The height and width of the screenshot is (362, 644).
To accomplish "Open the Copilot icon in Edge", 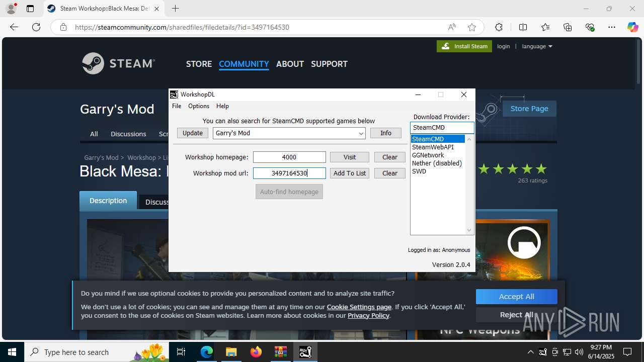I will pos(632,27).
